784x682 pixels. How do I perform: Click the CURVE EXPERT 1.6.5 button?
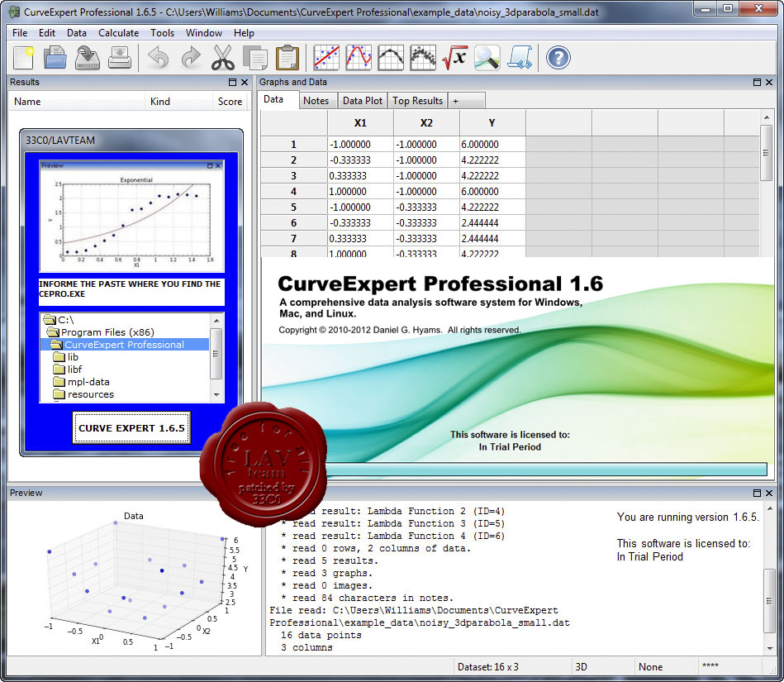tap(131, 428)
